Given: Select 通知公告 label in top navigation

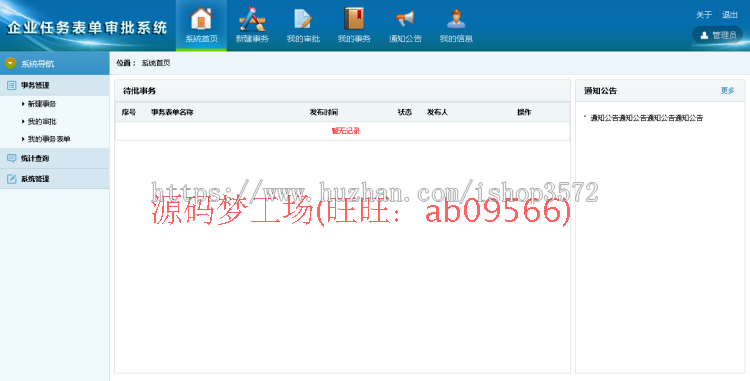Looking at the screenshot, I should [405, 39].
